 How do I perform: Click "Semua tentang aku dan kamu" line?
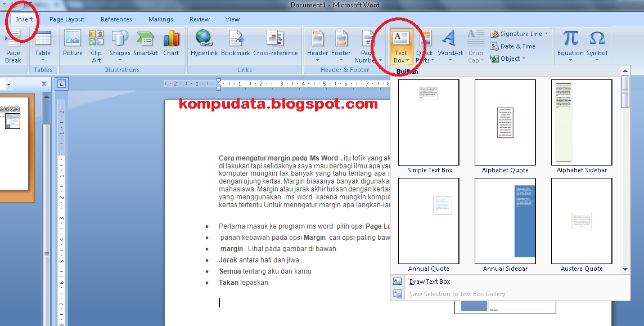click(x=265, y=271)
